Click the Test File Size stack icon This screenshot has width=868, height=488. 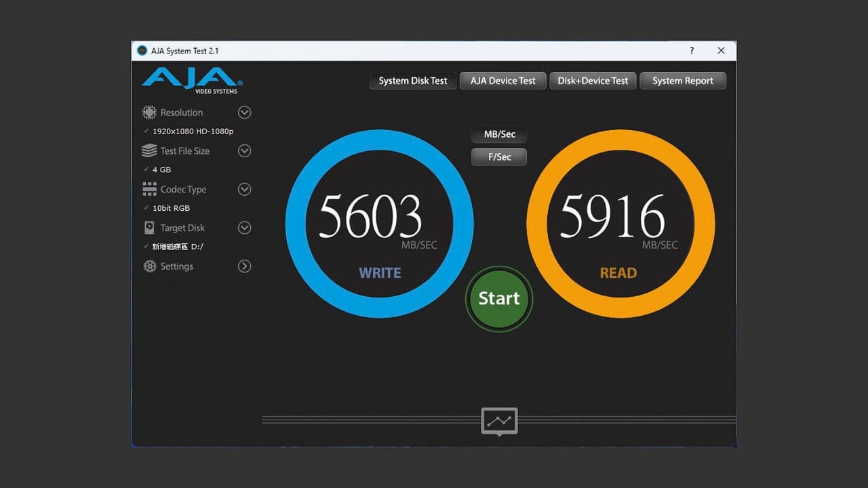pyautogui.click(x=149, y=151)
